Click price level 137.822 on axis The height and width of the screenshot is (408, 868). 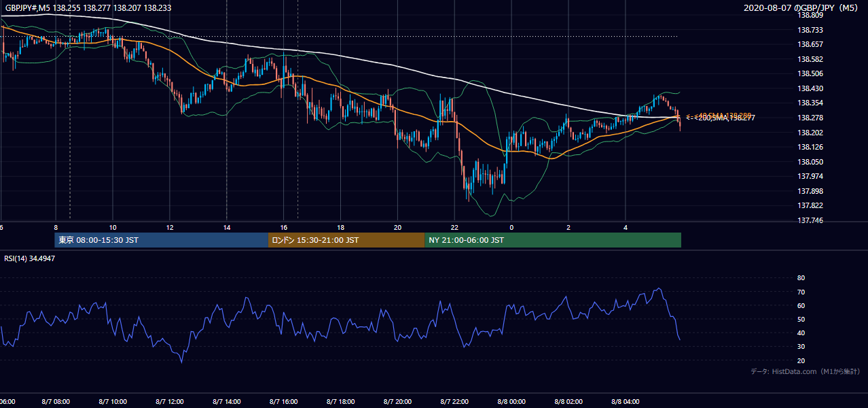tap(811, 205)
